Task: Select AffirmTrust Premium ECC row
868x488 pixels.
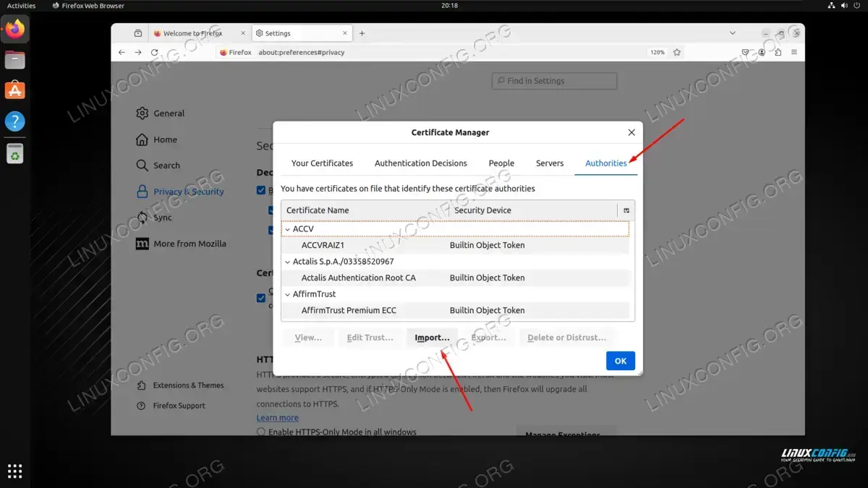Action: [x=455, y=310]
